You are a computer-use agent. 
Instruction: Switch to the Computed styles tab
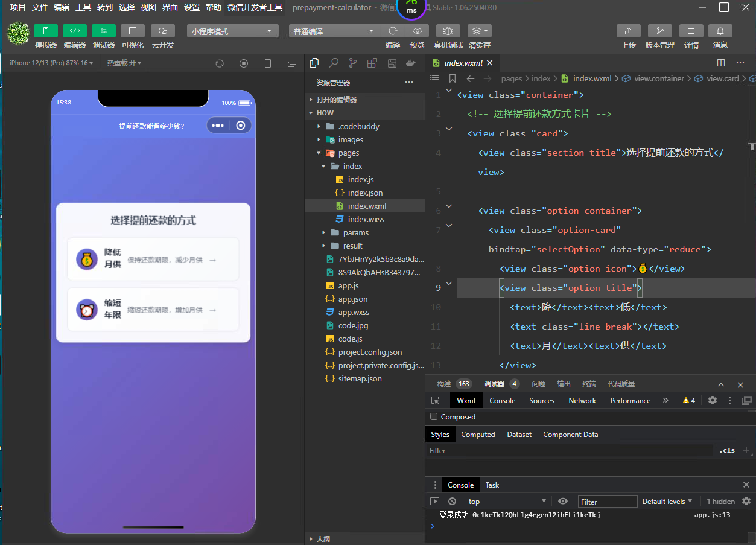478,435
